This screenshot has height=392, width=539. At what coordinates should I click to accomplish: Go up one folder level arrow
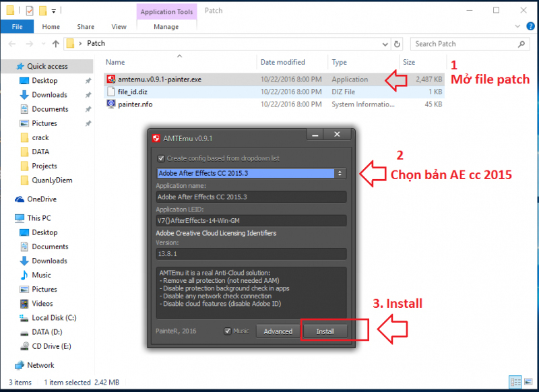point(55,44)
